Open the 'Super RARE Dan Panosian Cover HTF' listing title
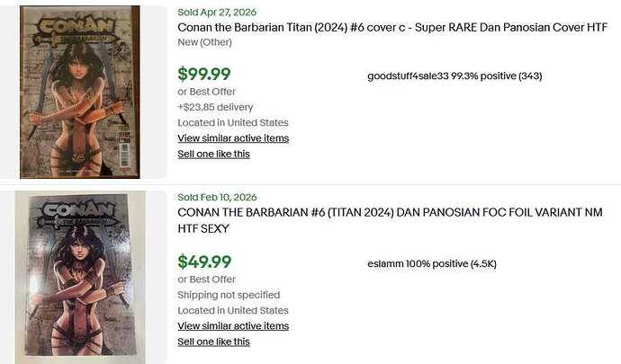 coord(392,27)
